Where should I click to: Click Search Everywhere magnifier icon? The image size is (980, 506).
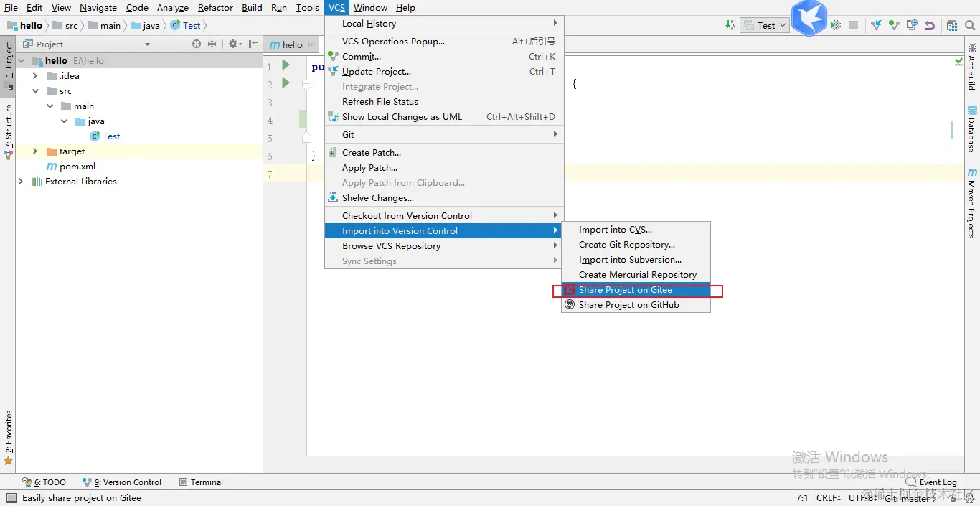[x=970, y=25]
